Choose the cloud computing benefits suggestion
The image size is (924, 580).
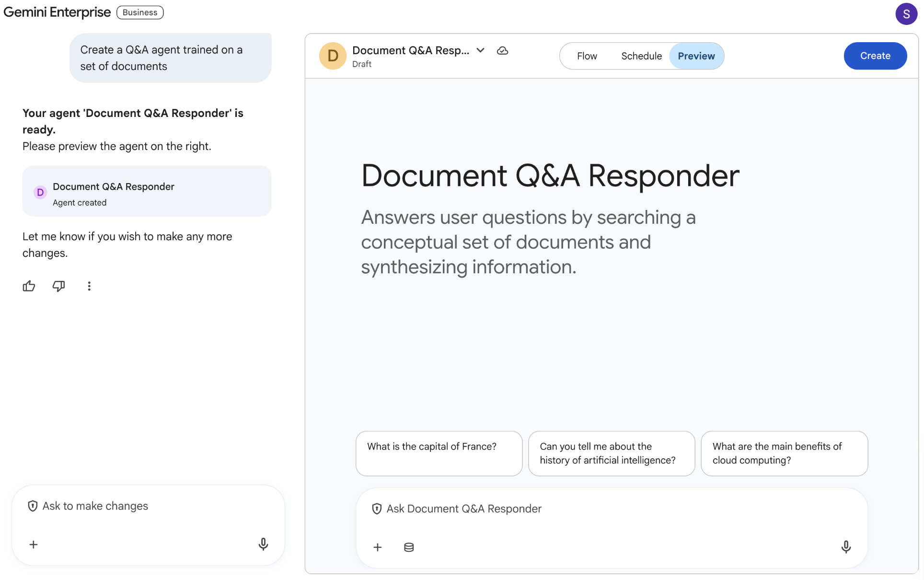tap(784, 453)
